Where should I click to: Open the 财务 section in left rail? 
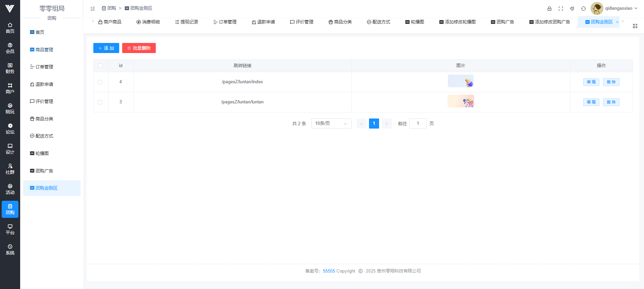[x=10, y=68]
